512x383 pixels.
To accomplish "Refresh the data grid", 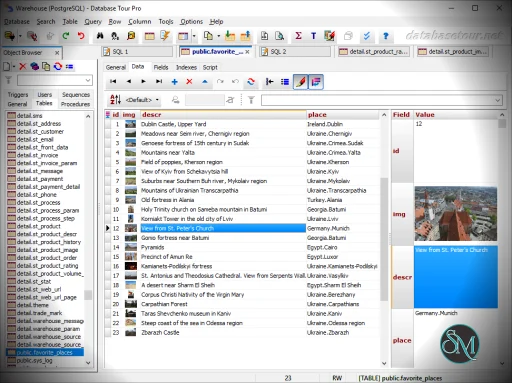I will click(x=251, y=81).
